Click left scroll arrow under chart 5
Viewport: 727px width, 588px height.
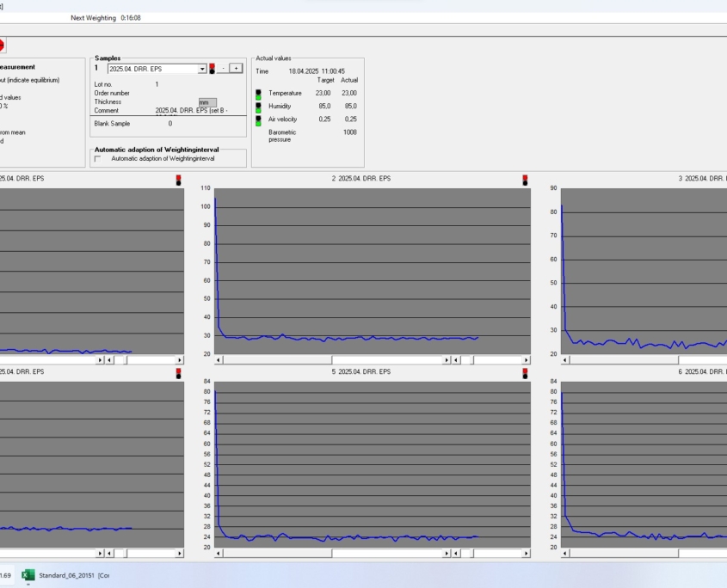pos(219,554)
